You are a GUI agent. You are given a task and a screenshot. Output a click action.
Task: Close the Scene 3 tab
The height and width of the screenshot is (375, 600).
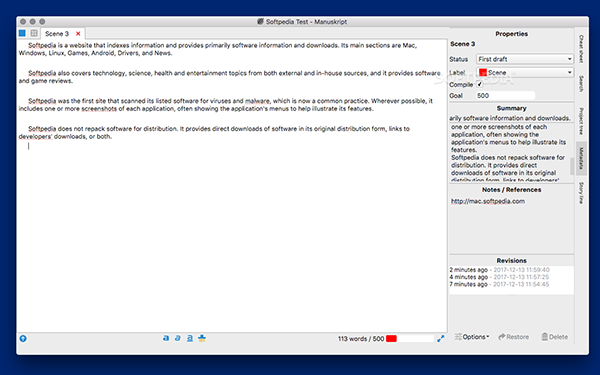[x=78, y=34]
